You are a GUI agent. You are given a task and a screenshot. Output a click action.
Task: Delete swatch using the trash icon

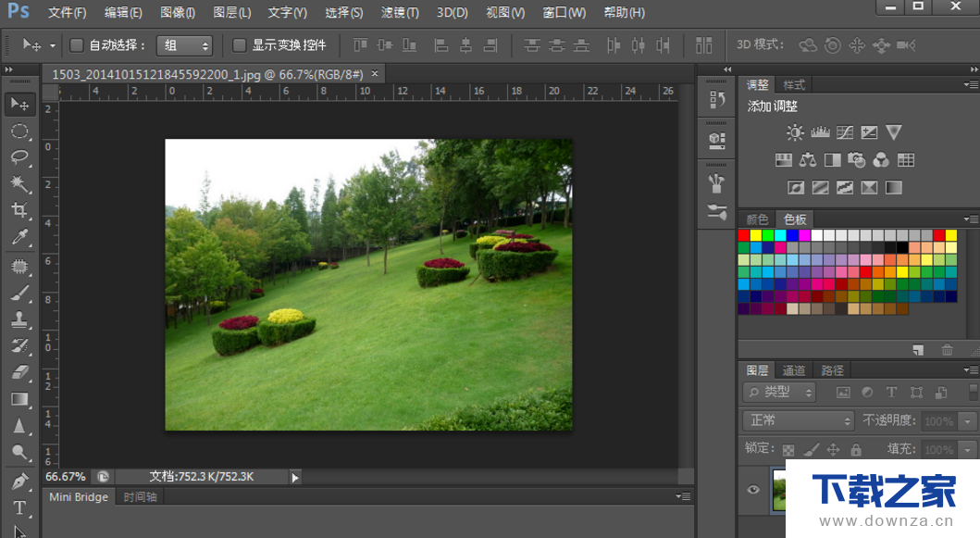(x=947, y=350)
